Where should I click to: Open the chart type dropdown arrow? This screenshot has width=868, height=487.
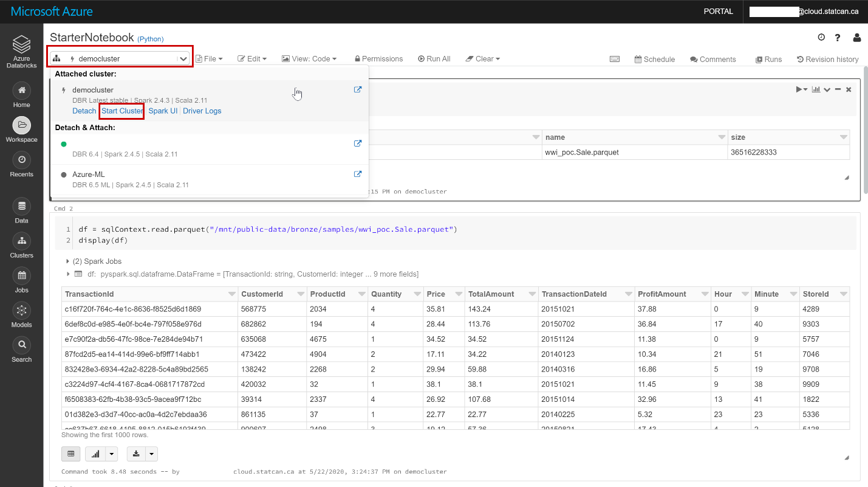click(x=112, y=454)
